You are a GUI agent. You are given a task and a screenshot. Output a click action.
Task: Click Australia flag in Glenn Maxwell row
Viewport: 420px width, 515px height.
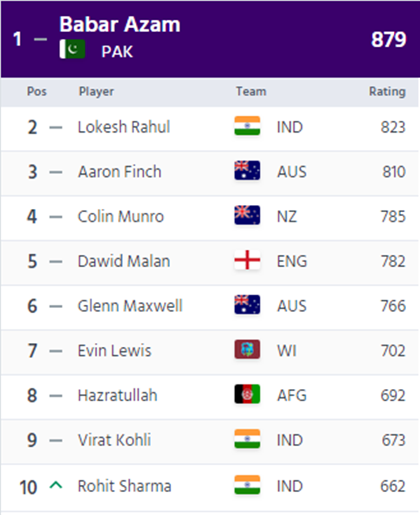(247, 305)
